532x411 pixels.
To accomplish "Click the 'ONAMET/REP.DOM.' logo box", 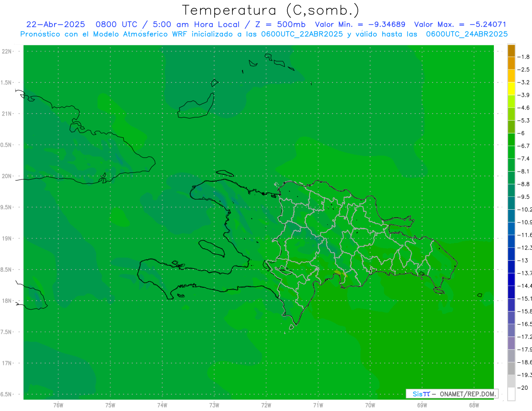I will click(452, 394).
